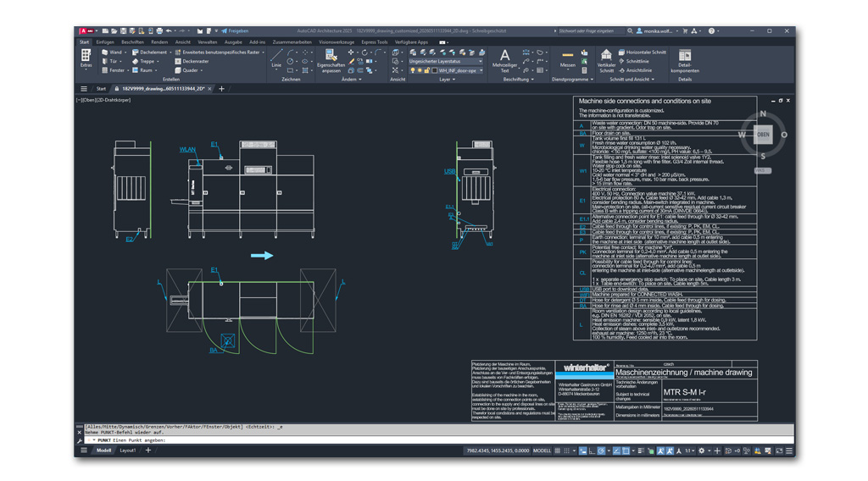Open the monika.wolf account dropdown
This screenshot has width=868, height=481.
(x=658, y=31)
